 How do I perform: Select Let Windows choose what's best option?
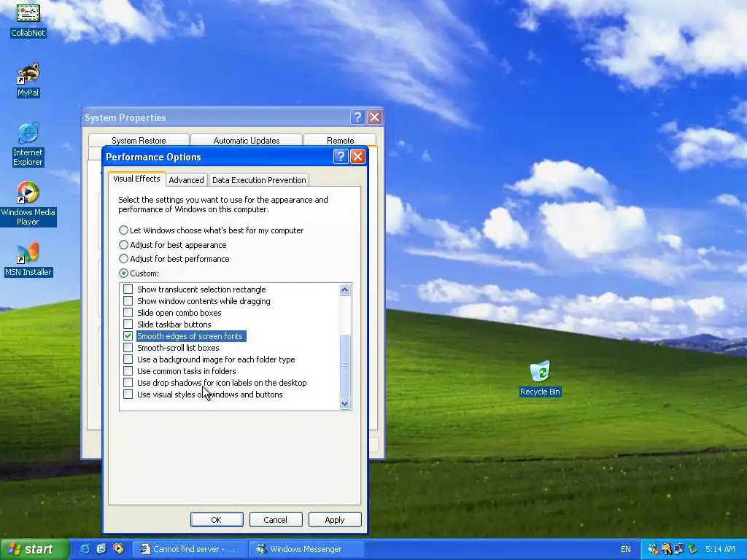coord(211,230)
